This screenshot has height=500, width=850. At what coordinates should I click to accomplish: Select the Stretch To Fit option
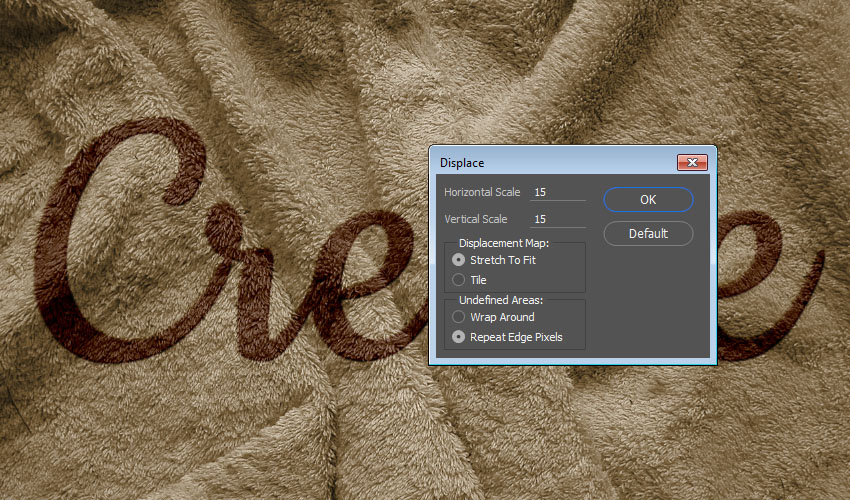(459, 260)
